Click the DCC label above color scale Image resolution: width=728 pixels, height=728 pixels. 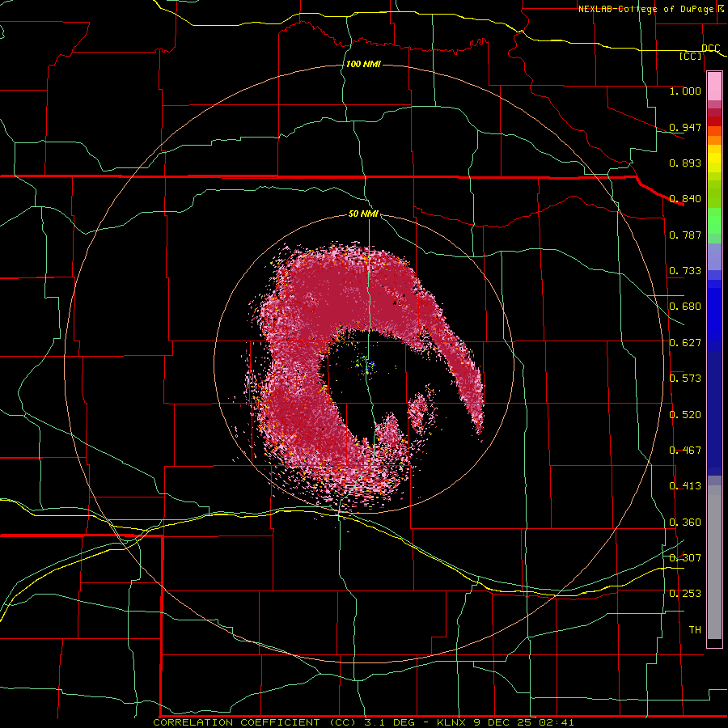[x=710, y=48]
